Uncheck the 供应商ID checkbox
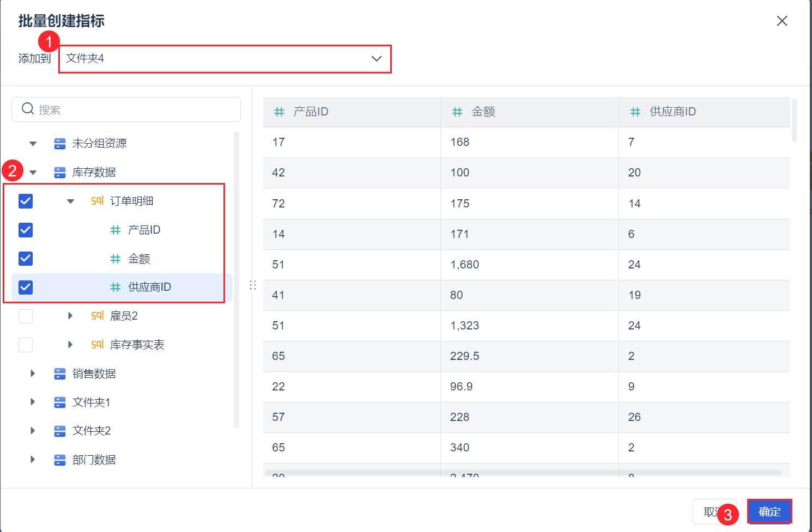Image resolution: width=812 pixels, height=532 pixels. coord(26,288)
